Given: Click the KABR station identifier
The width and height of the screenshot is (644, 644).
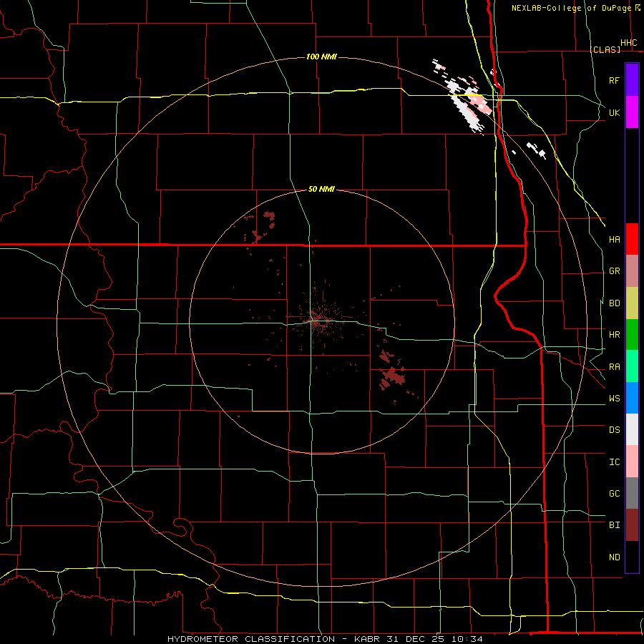Looking at the screenshot, I should (368, 639).
